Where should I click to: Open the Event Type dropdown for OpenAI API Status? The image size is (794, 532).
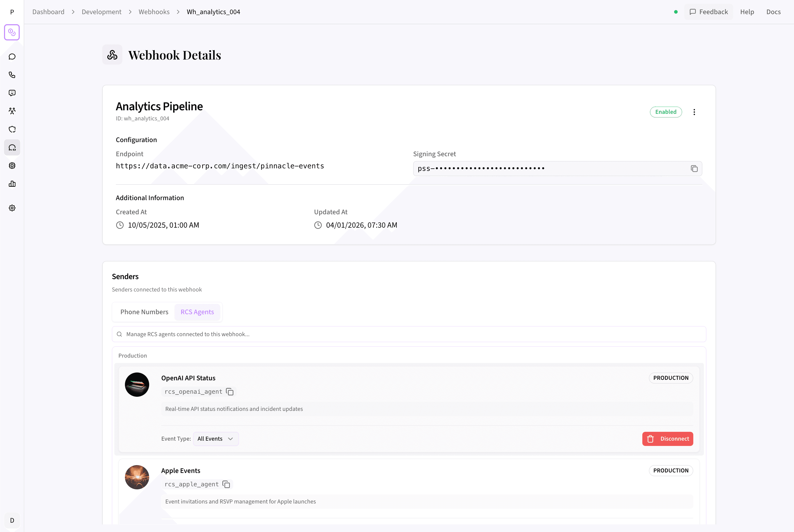coord(216,438)
